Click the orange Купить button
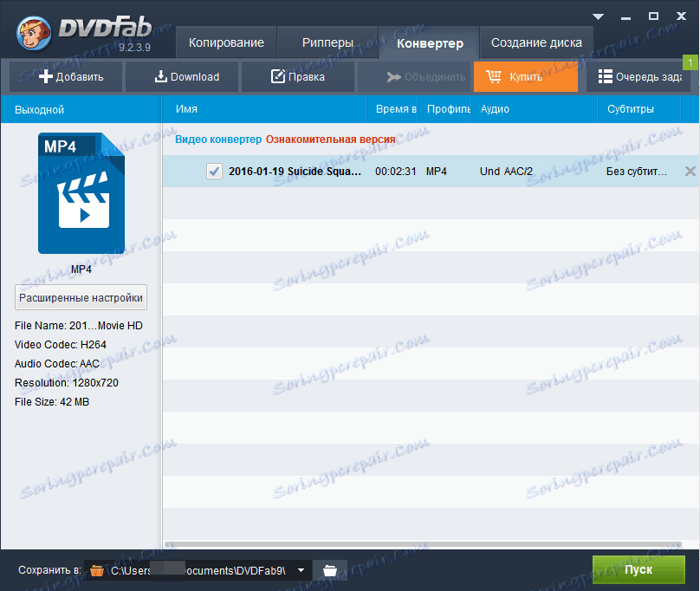 pos(526,77)
